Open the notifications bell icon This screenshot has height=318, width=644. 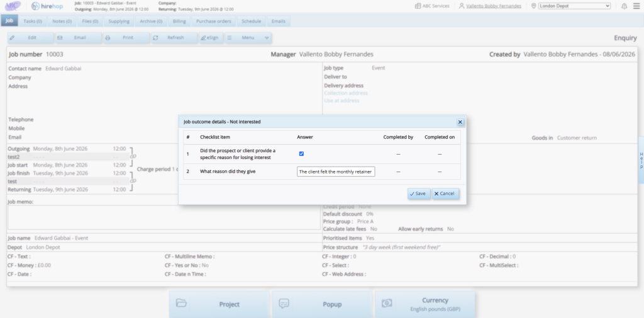coord(625,6)
